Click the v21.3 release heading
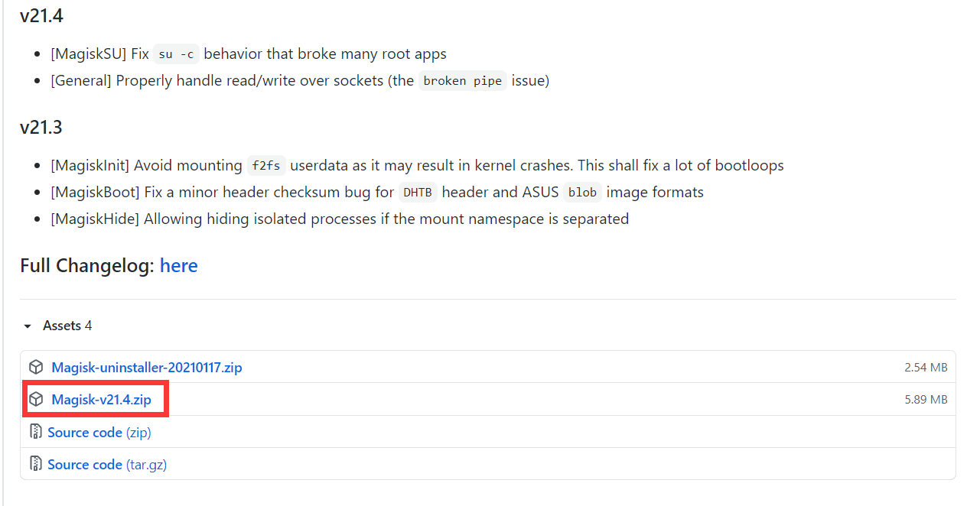The image size is (980, 506). click(x=41, y=127)
